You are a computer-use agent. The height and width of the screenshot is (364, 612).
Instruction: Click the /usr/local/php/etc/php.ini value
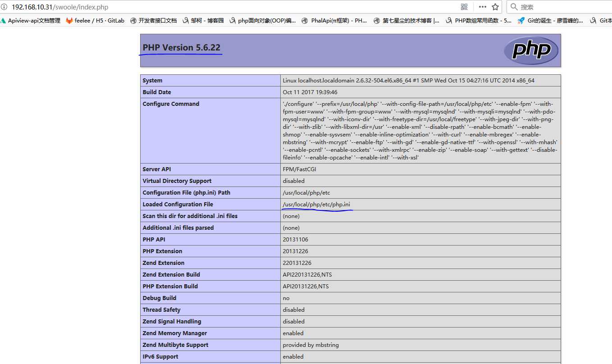point(316,205)
